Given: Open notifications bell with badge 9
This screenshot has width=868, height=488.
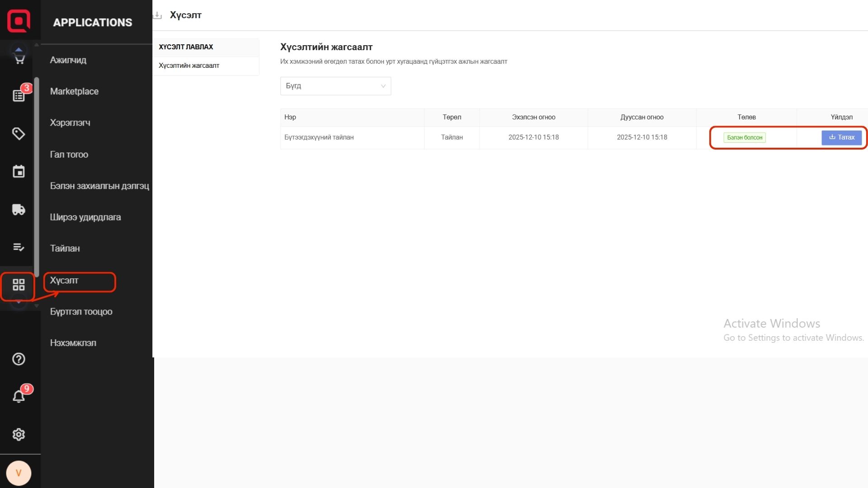Looking at the screenshot, I should (x=19, y=396).
